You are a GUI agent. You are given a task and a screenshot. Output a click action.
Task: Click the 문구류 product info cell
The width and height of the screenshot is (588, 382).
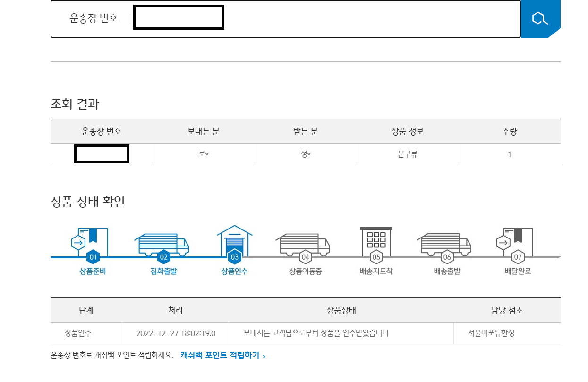(408, 154)
